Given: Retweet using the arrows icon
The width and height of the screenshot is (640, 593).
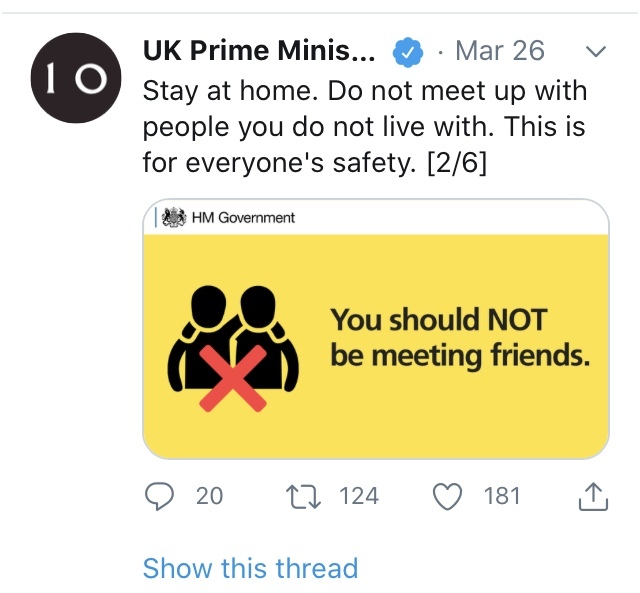Looking at the screenshot, I should [x=303, y=495].
